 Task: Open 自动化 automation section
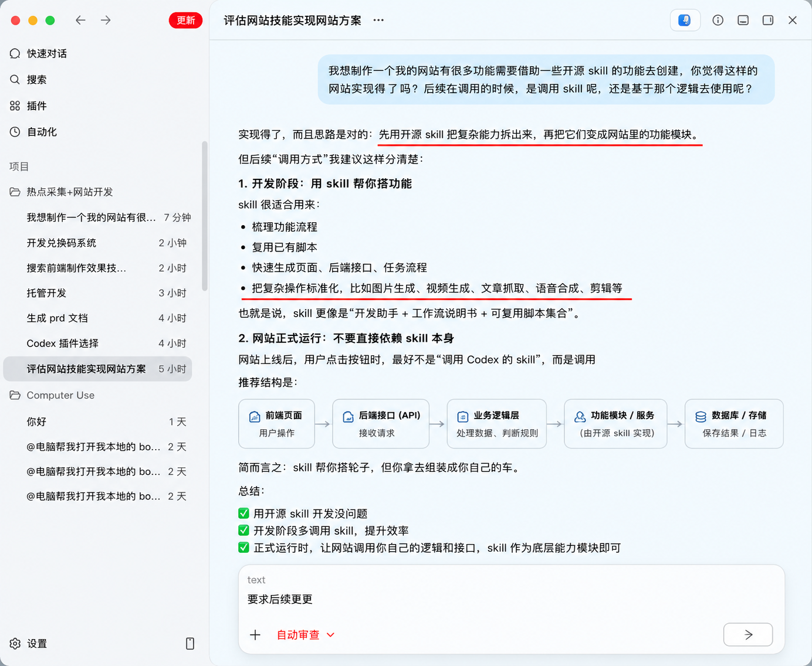[42, 132]
